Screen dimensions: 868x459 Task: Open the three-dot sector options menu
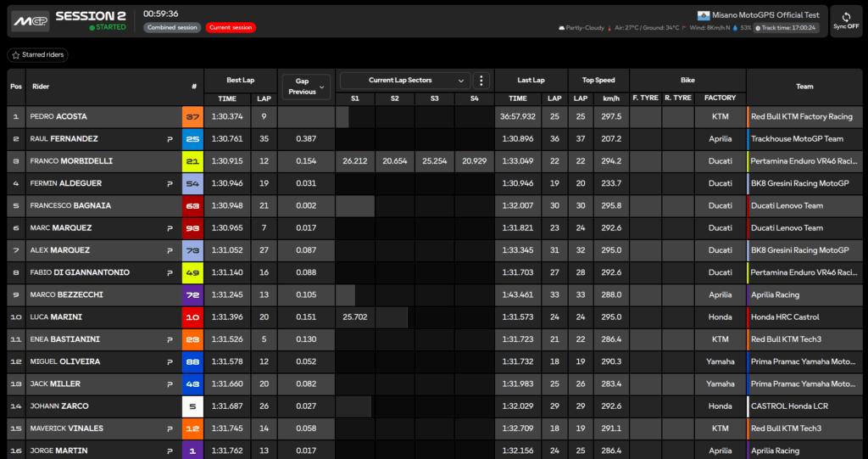pyautogui.click(x=481, y=81)
